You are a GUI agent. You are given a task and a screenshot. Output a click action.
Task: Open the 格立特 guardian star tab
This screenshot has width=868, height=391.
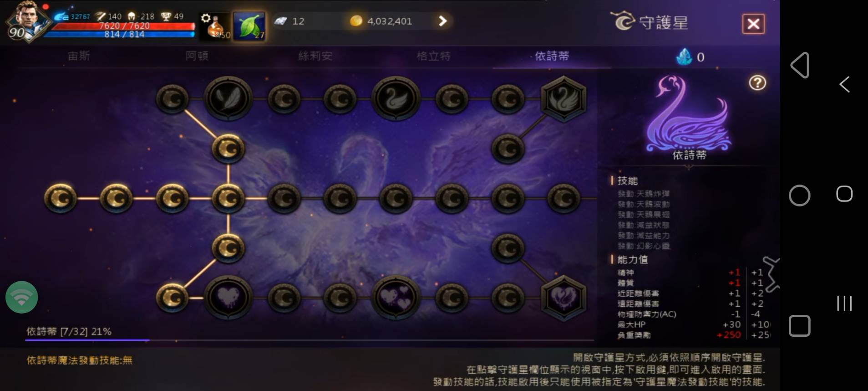pos(433,56)
